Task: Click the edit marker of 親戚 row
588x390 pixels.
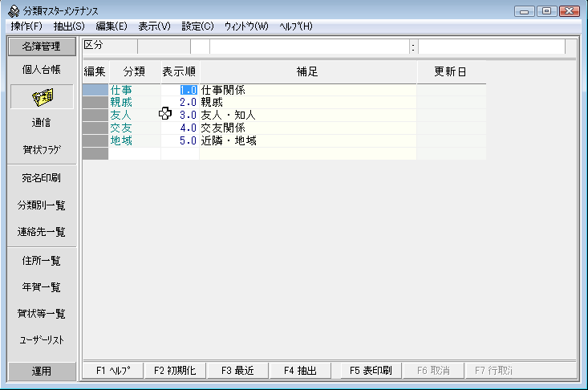Action: [95, 103]
